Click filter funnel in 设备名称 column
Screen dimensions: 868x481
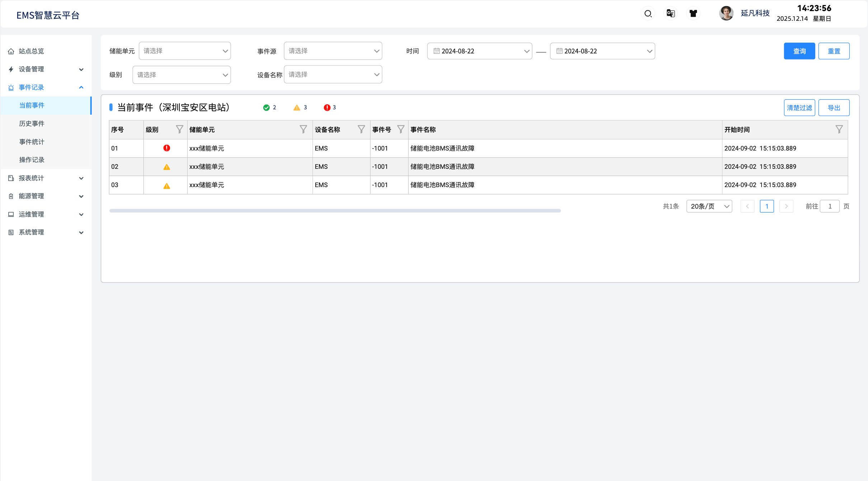[x=361, y=129]
